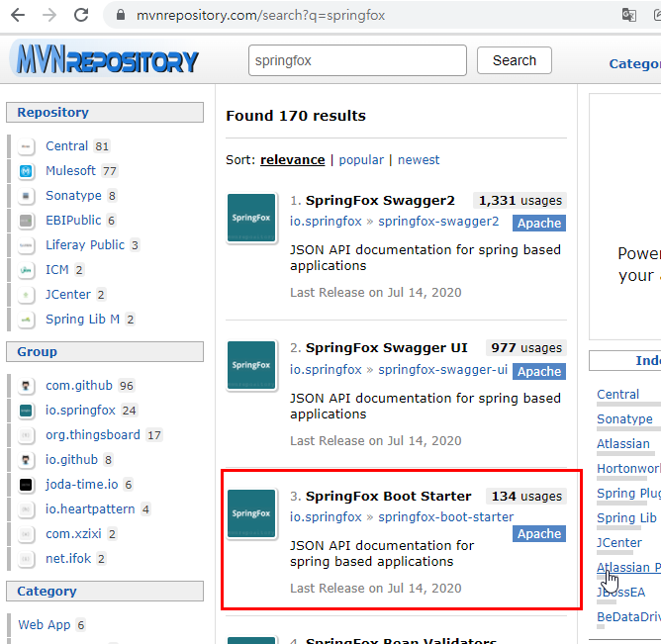
Task: Sort results by popular
Action: click(361, 160)
